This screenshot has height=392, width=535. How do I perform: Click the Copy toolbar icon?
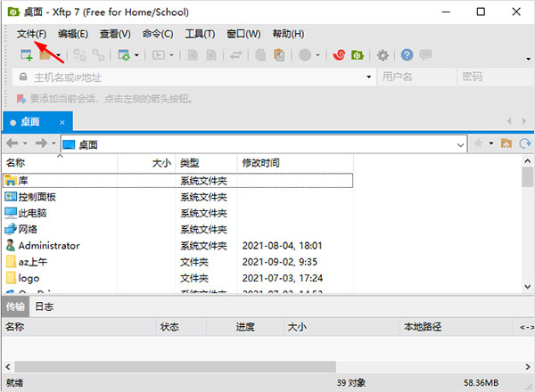pos(260,55)
